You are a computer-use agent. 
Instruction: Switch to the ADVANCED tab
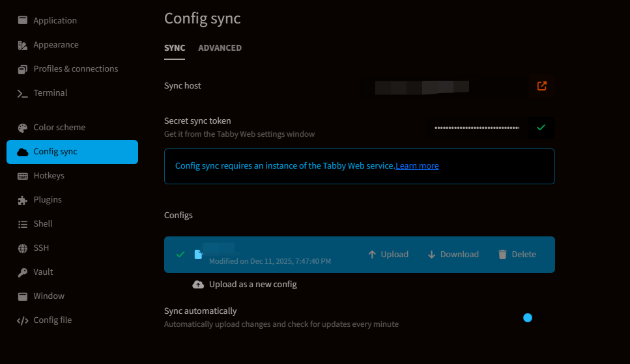220,48
